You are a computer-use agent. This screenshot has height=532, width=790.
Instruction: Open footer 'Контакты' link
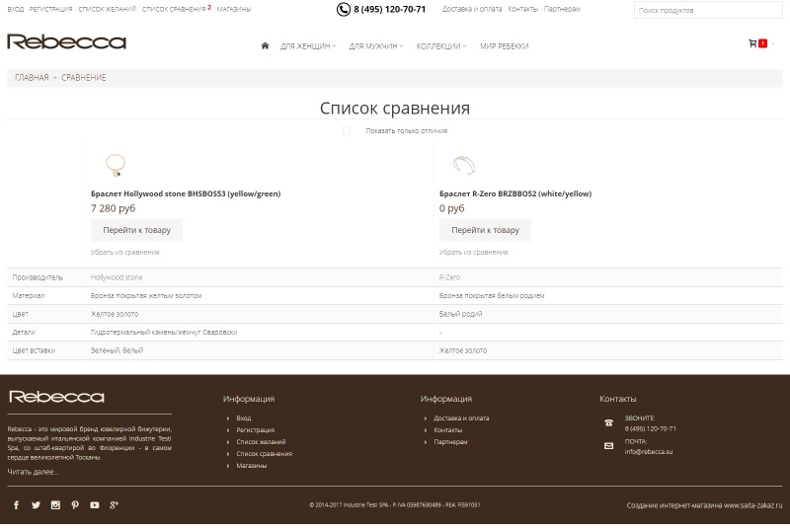448,430
